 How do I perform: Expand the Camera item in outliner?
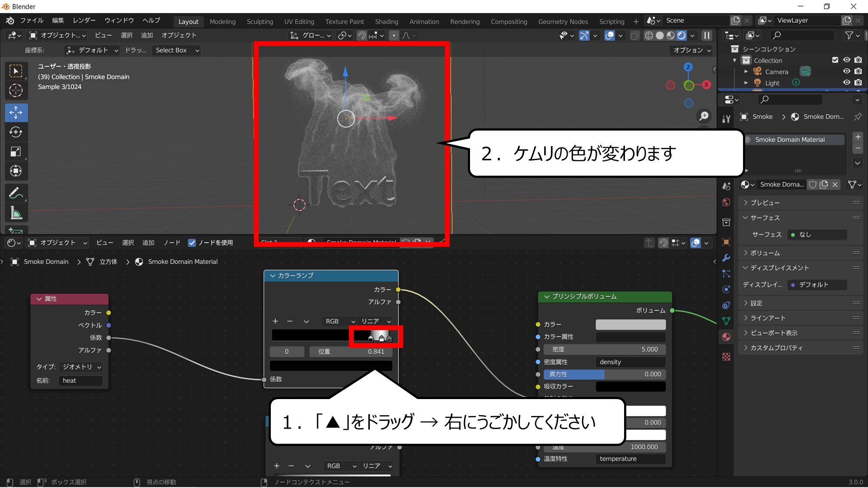(746, 72)
